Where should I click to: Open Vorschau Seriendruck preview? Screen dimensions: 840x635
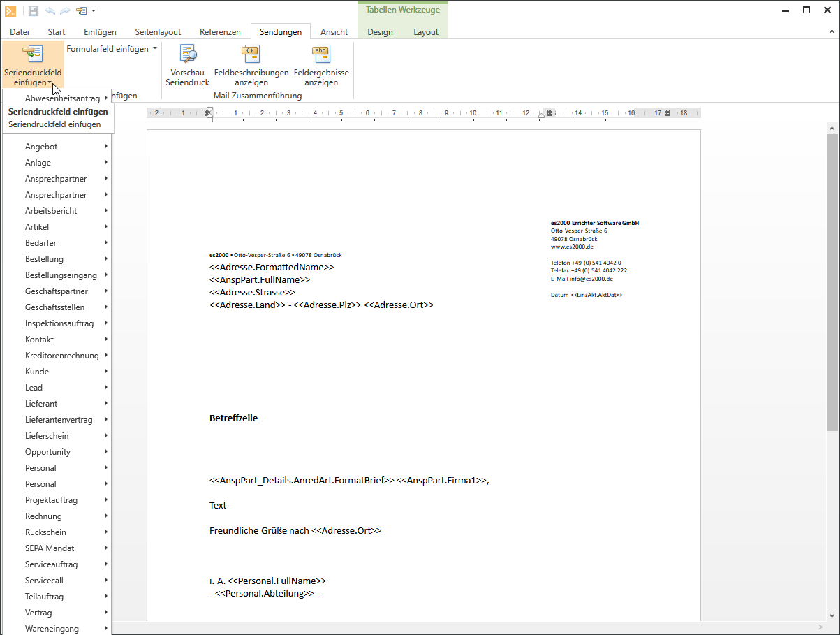187,54
